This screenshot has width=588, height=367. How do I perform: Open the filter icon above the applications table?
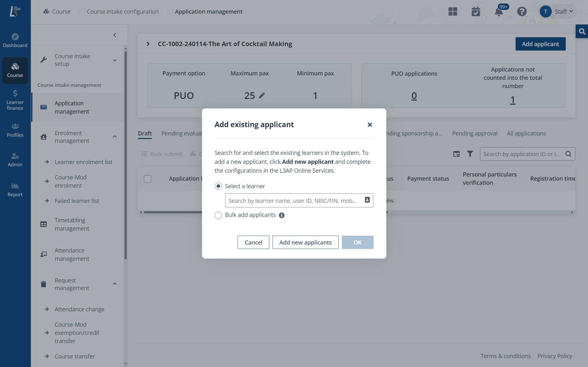pyautogui.click(x=470, y=154)
